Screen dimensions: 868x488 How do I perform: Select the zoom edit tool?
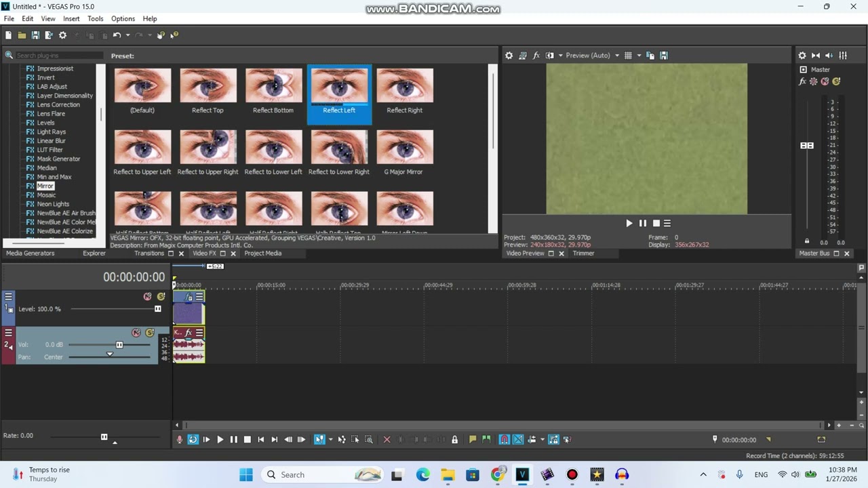(369, 440)
